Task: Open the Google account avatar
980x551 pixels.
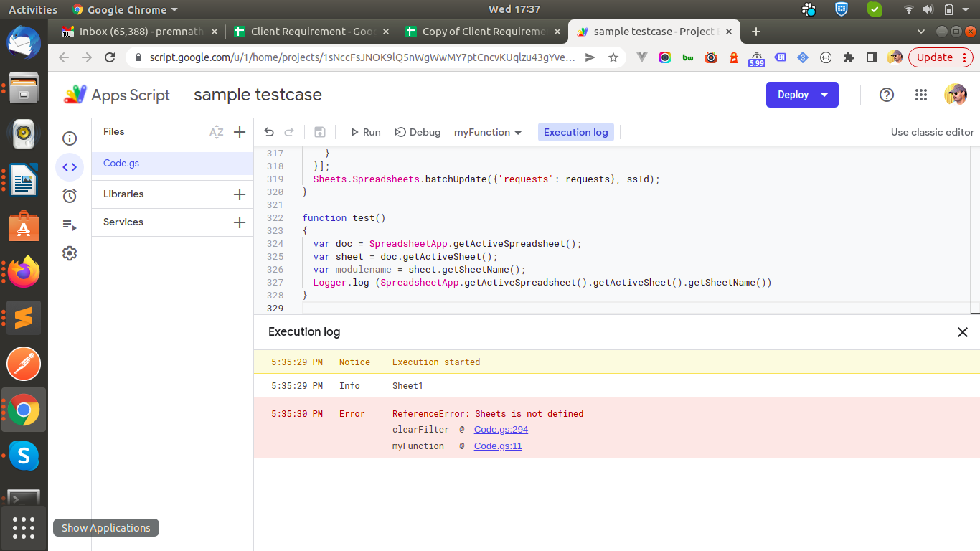Action: pos(955,95)
